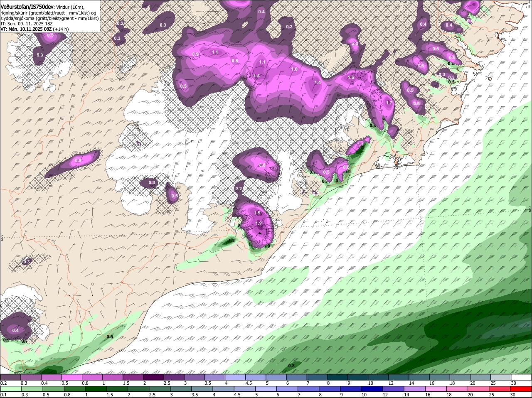Click the 0.5 green swatch, lower legend row
The width and height of the screenshot is (532, 398).
pyautogui.click(x=53, y=389)
